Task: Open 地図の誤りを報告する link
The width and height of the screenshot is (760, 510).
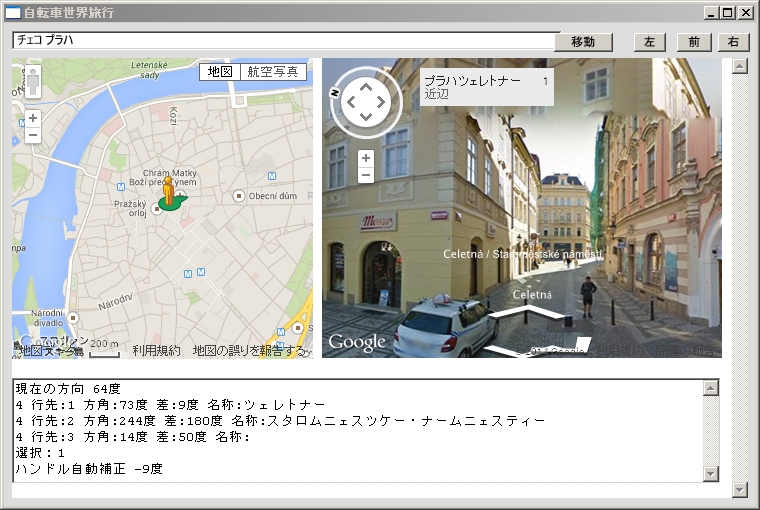Action: tap(249, 351)
